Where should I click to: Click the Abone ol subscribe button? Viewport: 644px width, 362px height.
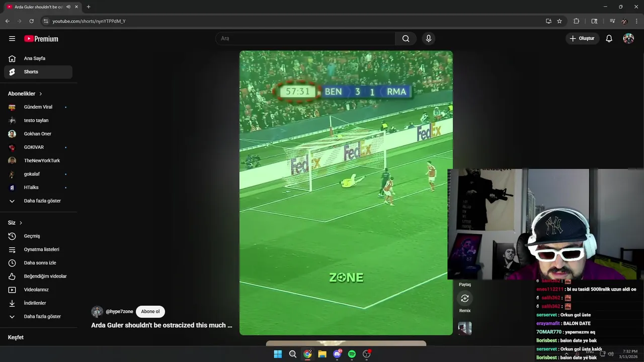coord(150,312)
